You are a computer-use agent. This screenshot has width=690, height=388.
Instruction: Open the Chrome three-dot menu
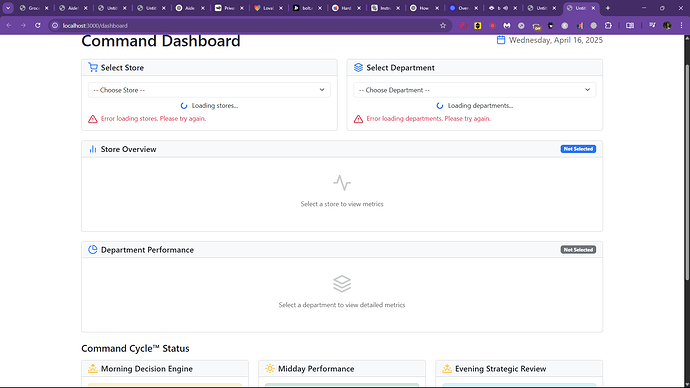click(681, 26)
